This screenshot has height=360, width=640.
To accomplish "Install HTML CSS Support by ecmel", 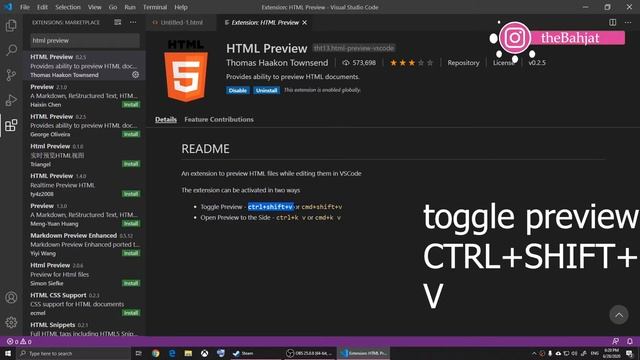I will [131, 313].
